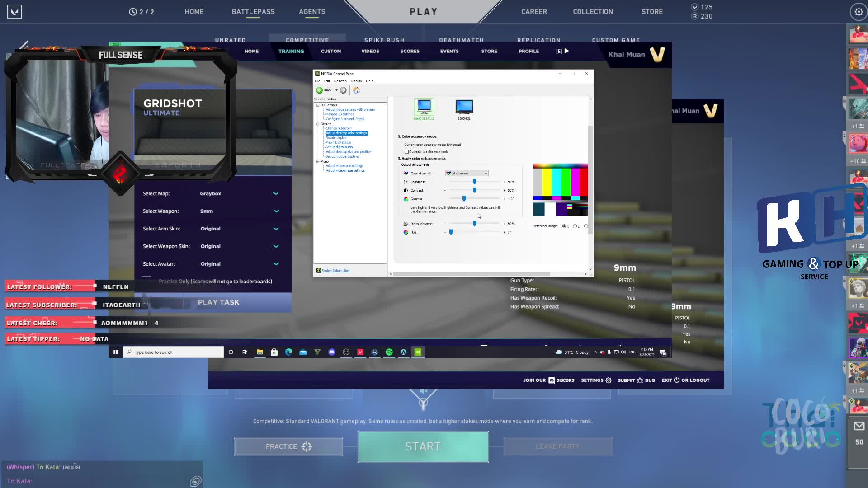Open Valorant settings gear icon

click(858, 12)
